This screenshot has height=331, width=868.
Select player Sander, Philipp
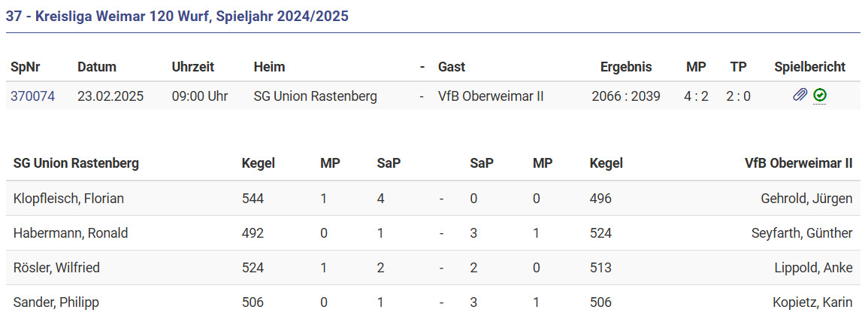tap(56, 302)
